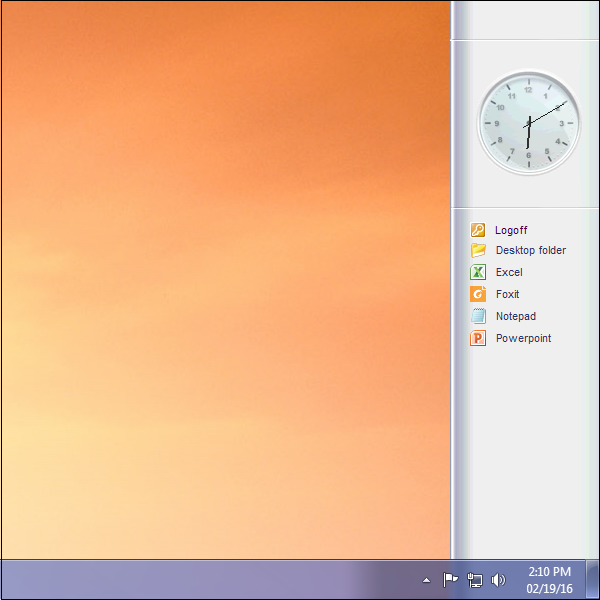
Task: Click the analog clock gadget
Action: pos(528,124)
